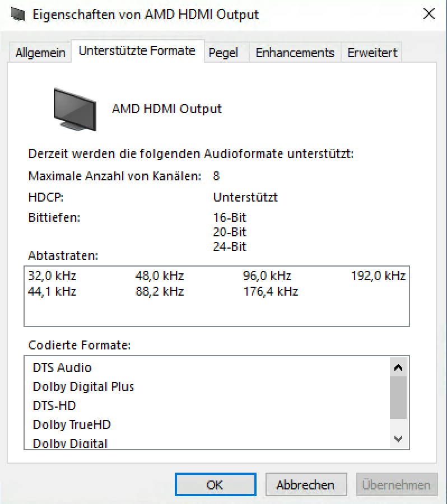This screenshot has width=447, height=504.
Task: Click the AMD HDMI Output device name
Action: click(167, 109)
